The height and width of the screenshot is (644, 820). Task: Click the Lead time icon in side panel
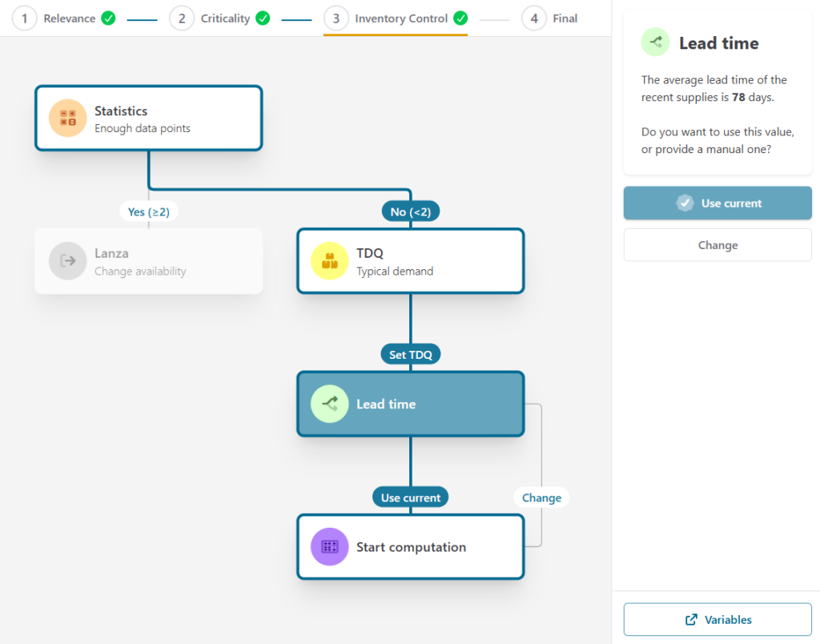655,42
